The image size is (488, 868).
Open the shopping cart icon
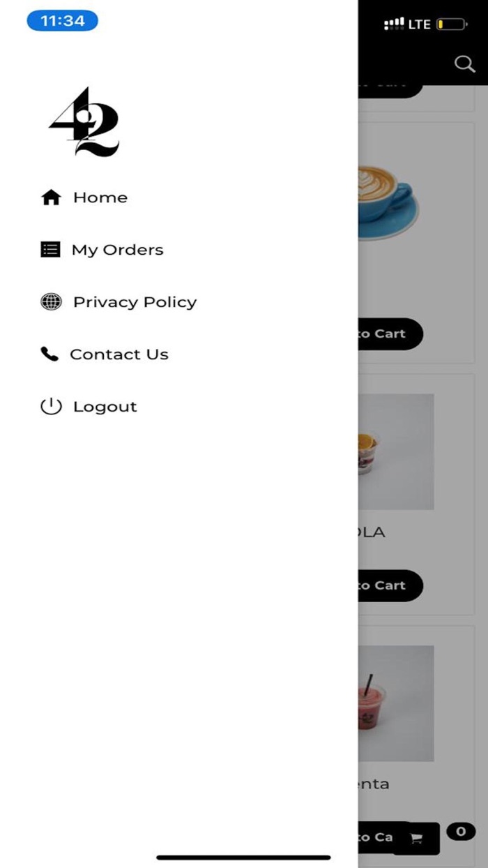(417, 839)
